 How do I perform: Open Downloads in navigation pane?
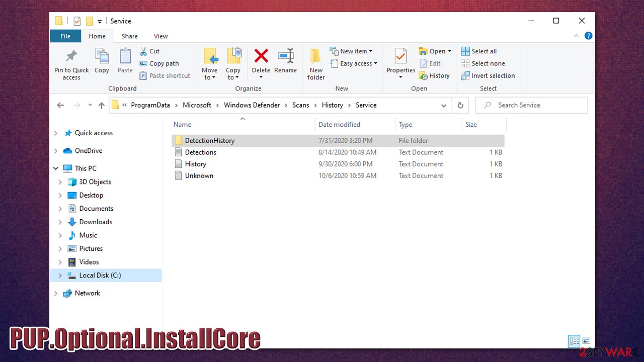click(x=96, y=222)
